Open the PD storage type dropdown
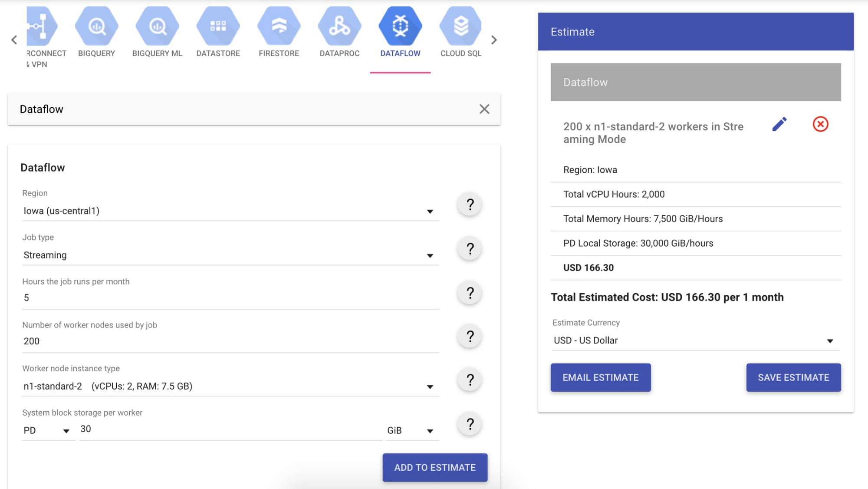 tap(48, 430)
